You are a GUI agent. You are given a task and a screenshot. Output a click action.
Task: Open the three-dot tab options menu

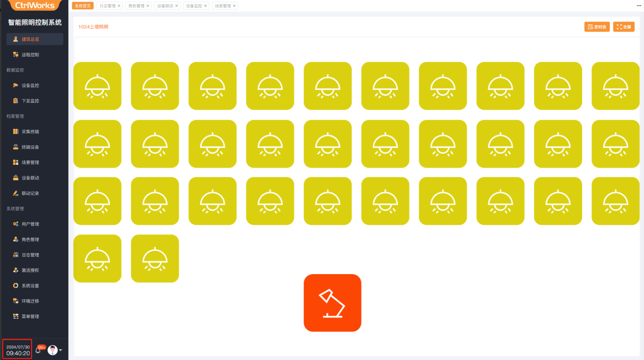pos(639,6)
